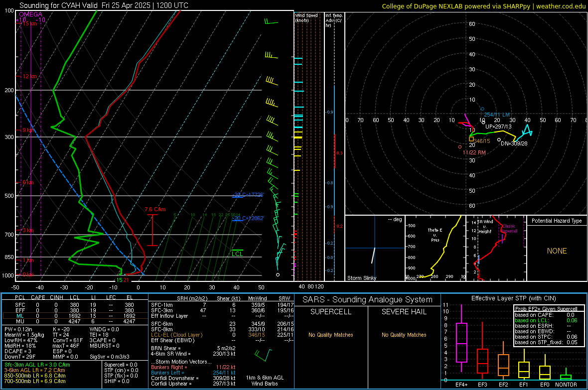Select the Corfidi Downshear line
The image size is (588, 390).
[193, 378]
